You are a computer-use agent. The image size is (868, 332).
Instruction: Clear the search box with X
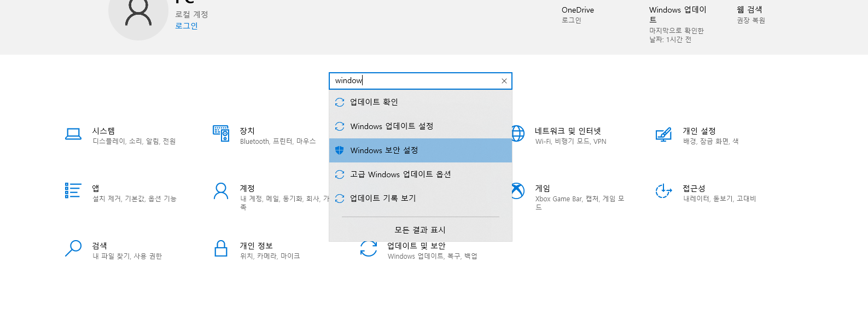click(x=504, y=81)
